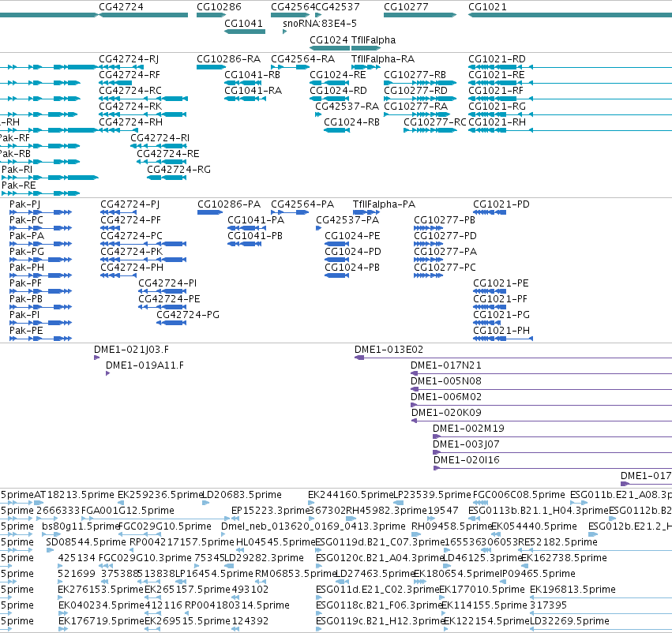Open transcript CG42724-RK

pyautogui.click(x=130, y=107)
